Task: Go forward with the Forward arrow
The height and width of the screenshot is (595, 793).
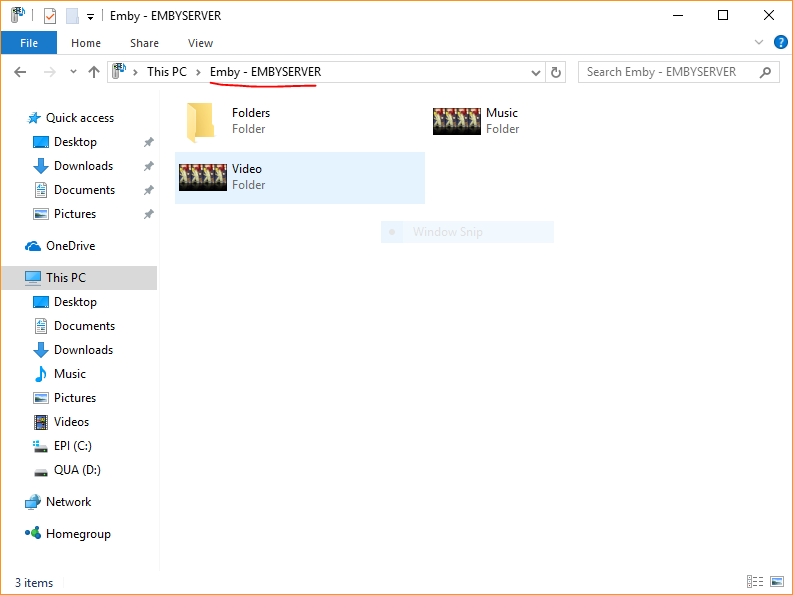Action: (50, 72)
